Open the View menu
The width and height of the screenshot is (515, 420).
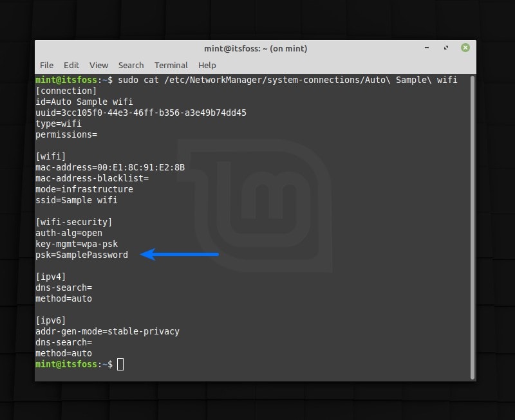98,65
